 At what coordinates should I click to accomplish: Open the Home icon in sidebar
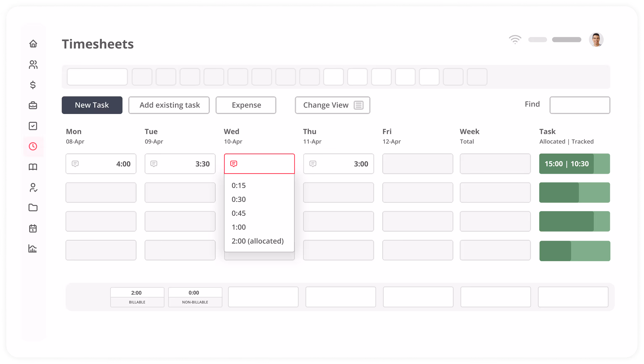33,44
